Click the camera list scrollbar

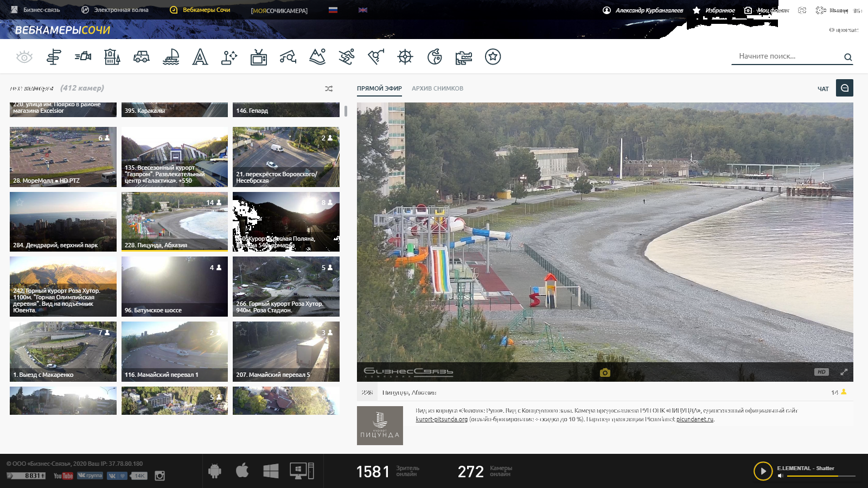click(346, 111)
